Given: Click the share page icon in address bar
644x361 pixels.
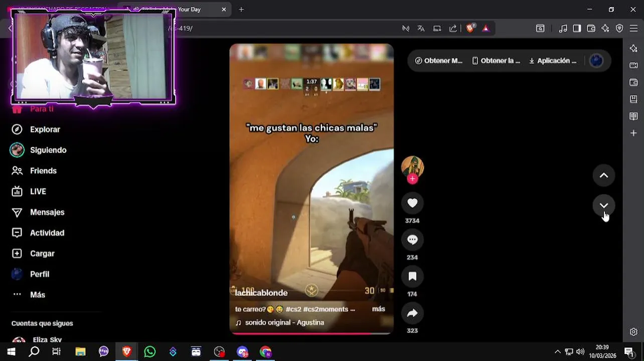Looking at the screenshot, I should (453, 29).
